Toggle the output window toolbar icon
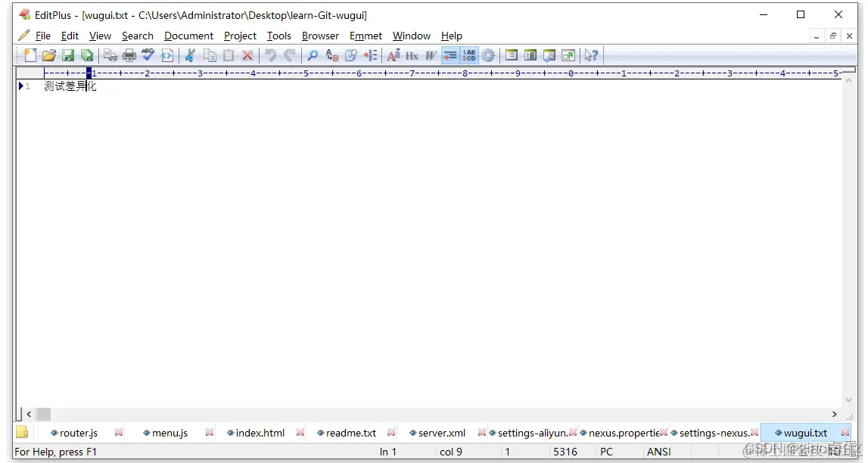This screenshot has width=868, height=463. click(549, 55)
